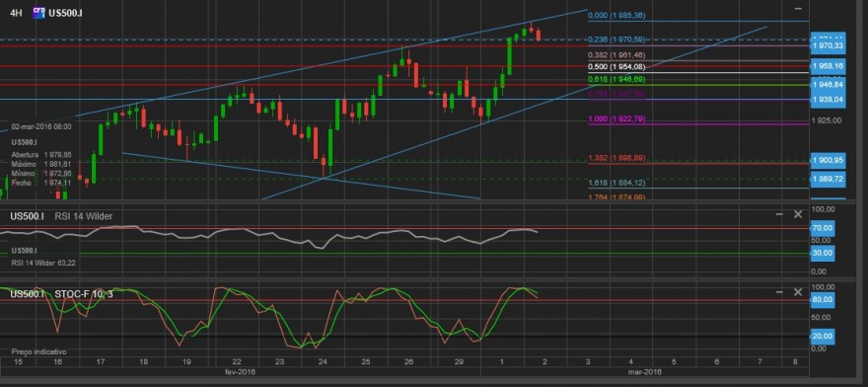Click the Preço indicativo note
The height and width of the screenshot is (387, 868).
coord(38,352)
